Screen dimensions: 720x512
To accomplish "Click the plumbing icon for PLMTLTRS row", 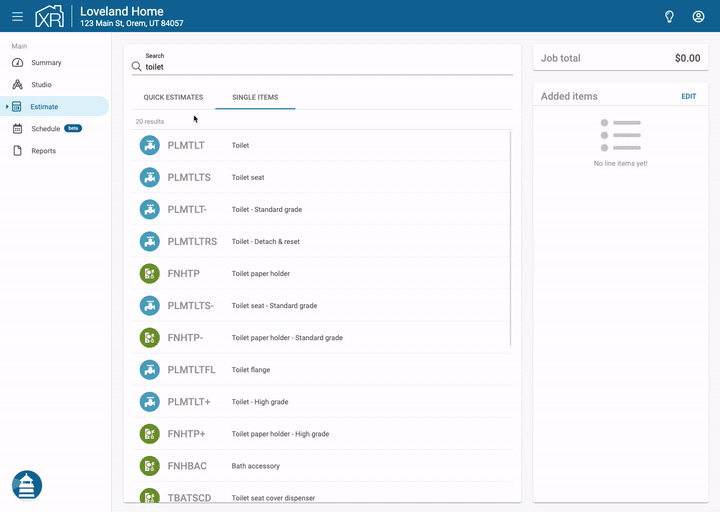I will coord(150,242).
